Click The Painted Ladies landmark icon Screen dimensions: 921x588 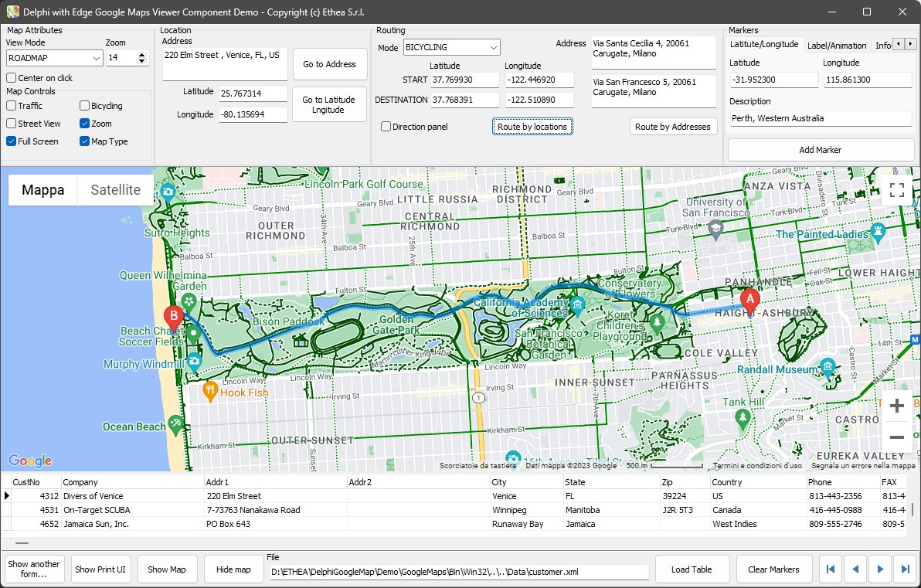coord(879,233)
